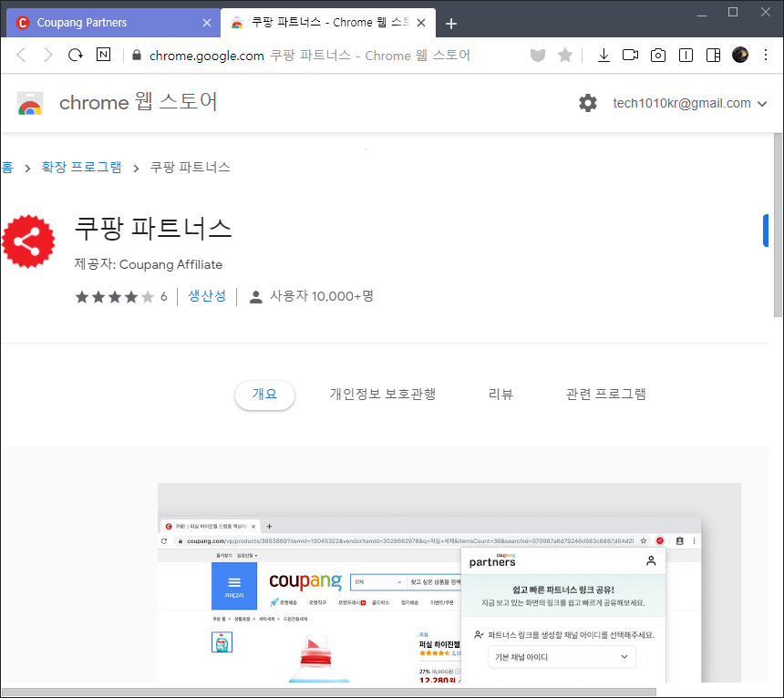Expand the tech1010kr@gmail.com account dropdown
This screenshot has width=784, height=698.
coord(689,104)
